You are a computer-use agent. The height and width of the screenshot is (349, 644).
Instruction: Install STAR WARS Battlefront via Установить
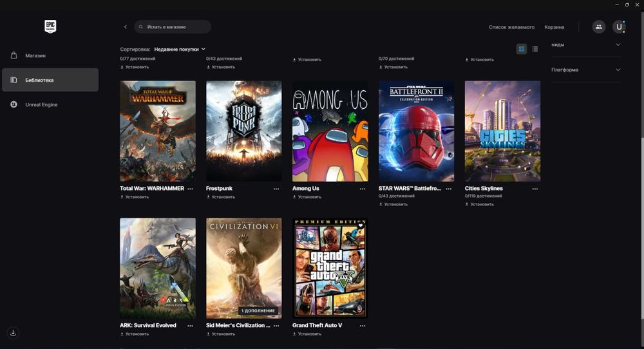point(393,204)
